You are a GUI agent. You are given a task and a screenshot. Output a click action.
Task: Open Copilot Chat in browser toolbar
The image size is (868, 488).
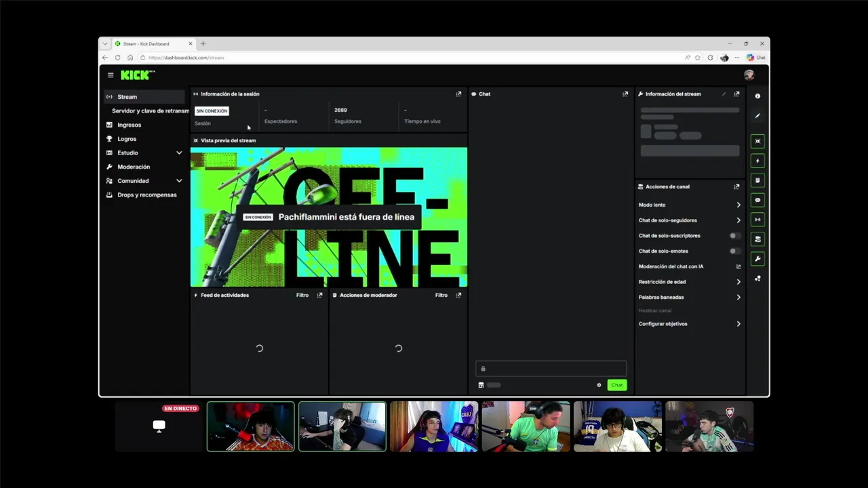tap(756, 58)
